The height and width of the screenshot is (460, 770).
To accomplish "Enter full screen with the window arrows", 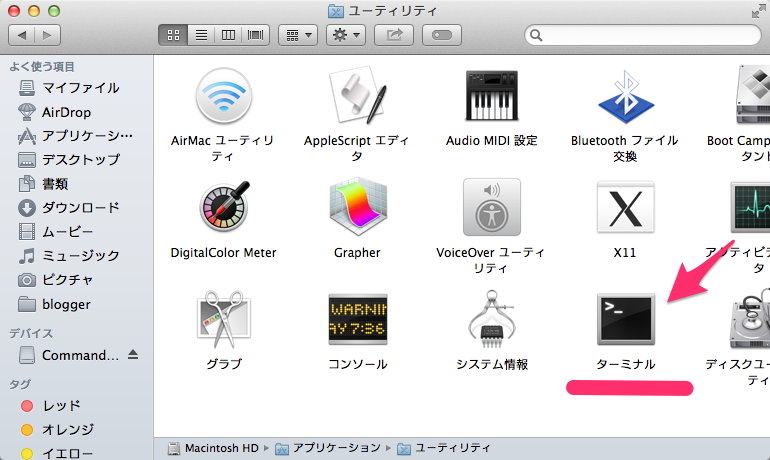I will pyautogui.click(x=758, y=11).
